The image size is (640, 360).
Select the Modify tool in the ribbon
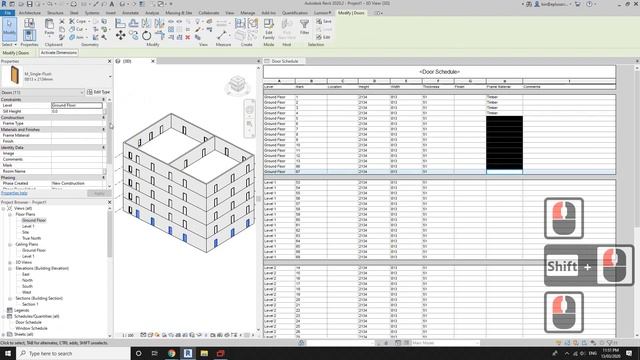(x=9, y=29)
